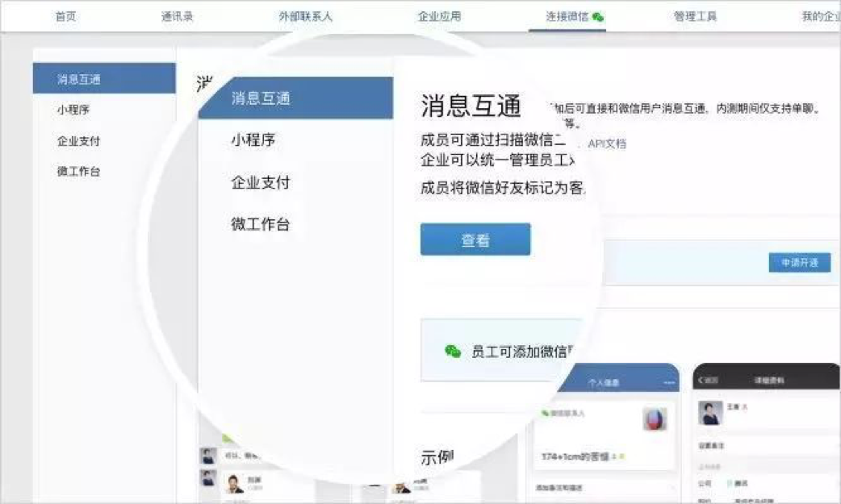Click 王薇's profile photo in 详细资料 preview
Viewport: 841px width, 504px height.
711,413
